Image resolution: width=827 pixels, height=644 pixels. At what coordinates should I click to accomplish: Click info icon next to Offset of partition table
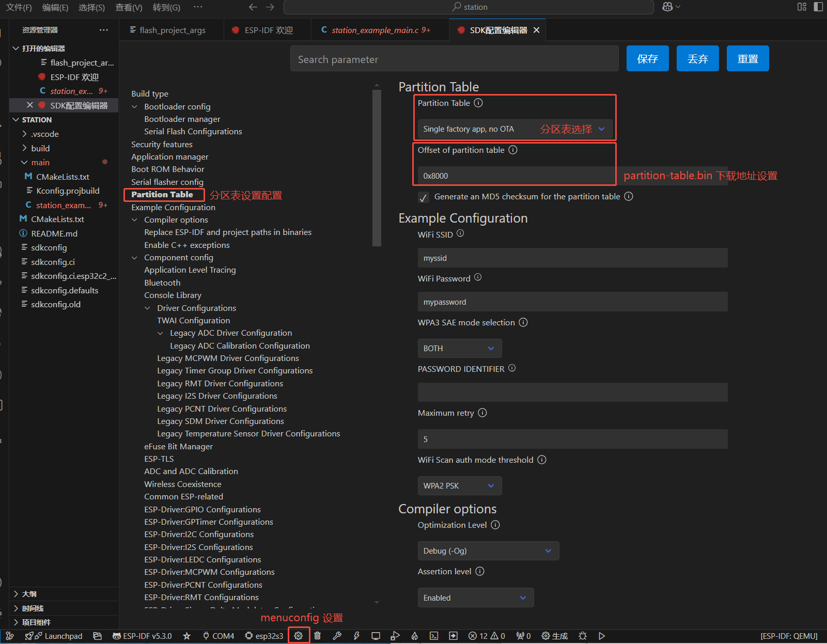pyautogui.click(x=513, y=150)
